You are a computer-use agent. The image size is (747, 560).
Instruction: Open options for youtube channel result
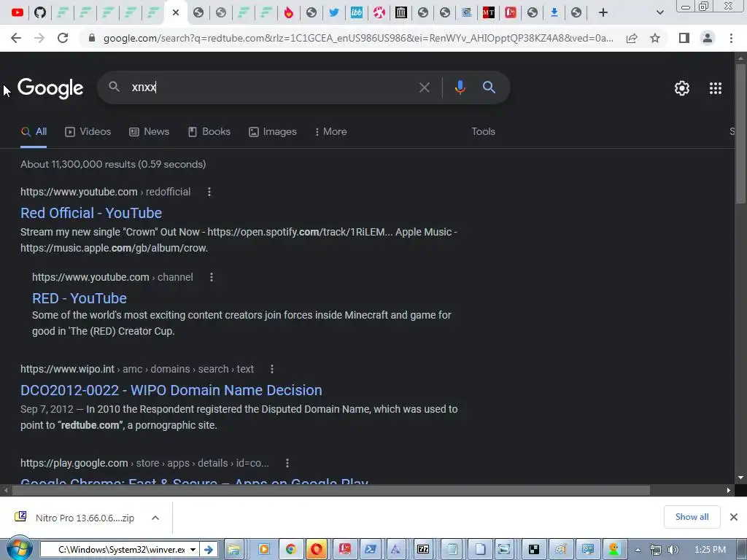[x=212, y=277]
